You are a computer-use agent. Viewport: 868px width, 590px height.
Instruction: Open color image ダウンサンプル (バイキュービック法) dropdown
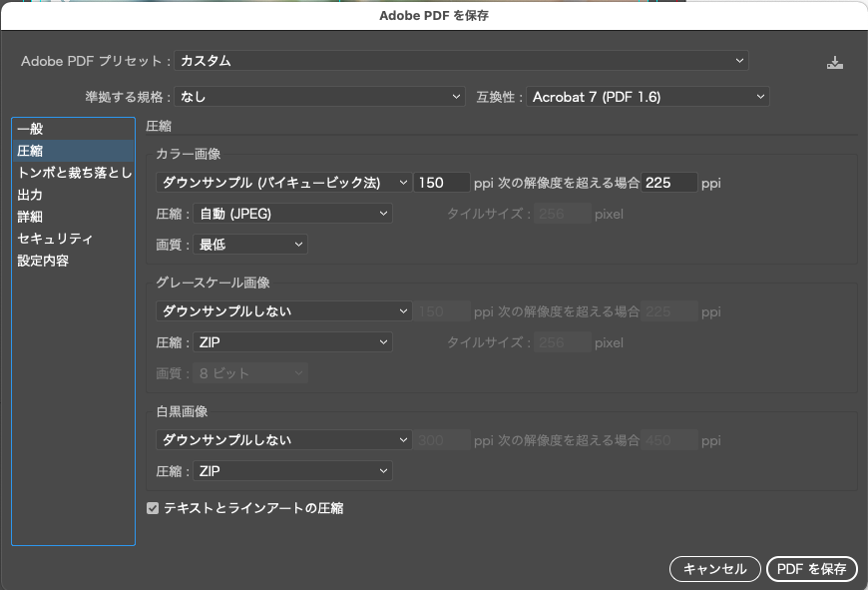point(283,183)
